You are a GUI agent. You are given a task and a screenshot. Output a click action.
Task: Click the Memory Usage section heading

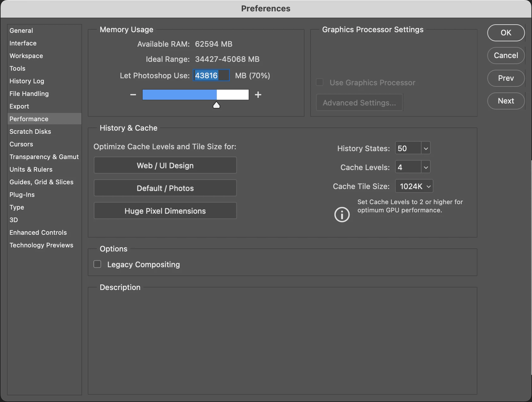(127, 30)
